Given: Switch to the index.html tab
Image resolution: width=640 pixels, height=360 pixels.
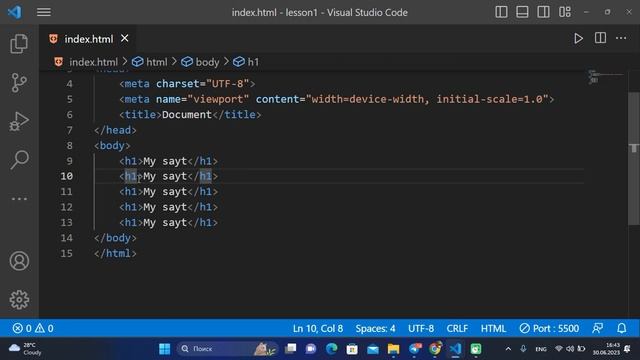Looking at the screenshot, I should click(88, 39).
